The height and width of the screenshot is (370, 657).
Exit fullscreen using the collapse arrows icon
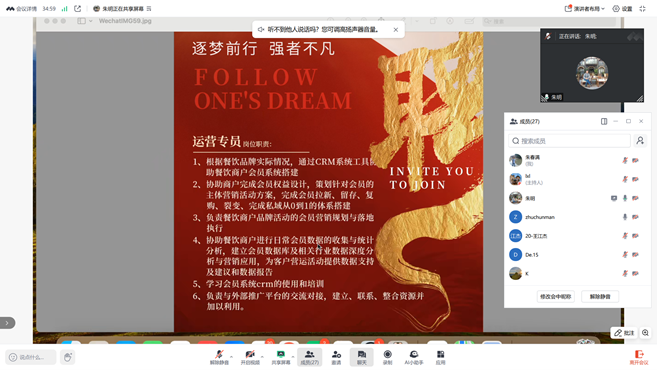click(642, 8)
